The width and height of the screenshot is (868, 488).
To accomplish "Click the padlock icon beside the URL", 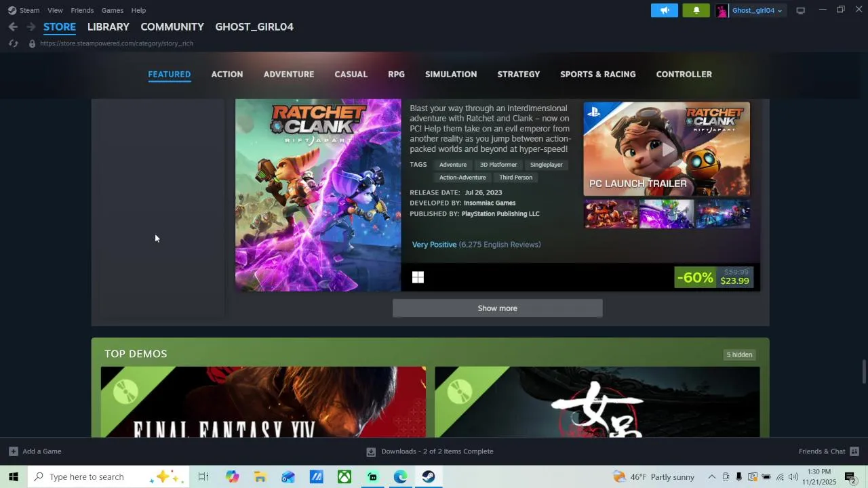I will click(x=32, y=43).
